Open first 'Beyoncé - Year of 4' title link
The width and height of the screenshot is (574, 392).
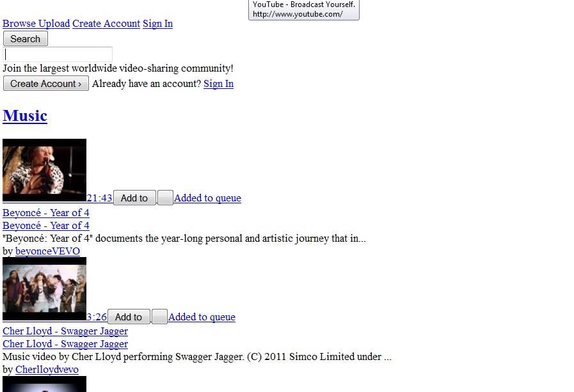pyautogui.click(x=46, y=213)
